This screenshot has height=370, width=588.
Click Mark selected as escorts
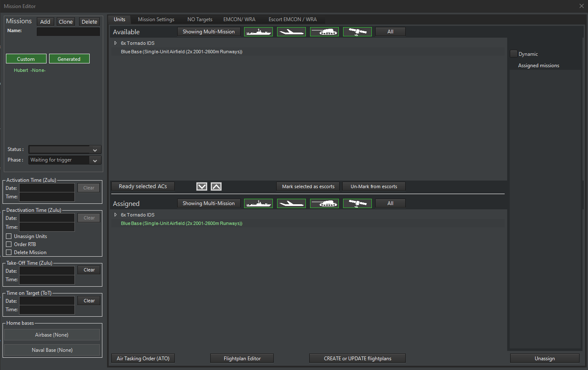(x=308, y=186)
